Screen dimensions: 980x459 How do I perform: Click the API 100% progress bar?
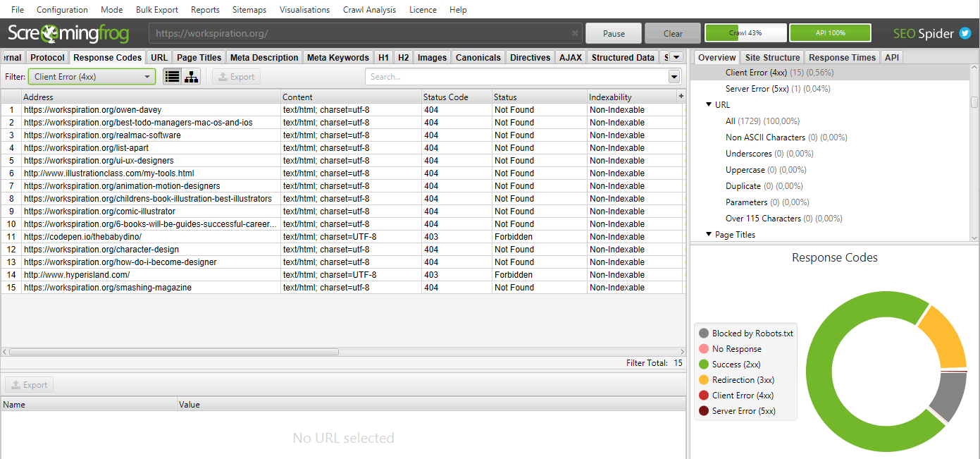(x=830, y=33)
